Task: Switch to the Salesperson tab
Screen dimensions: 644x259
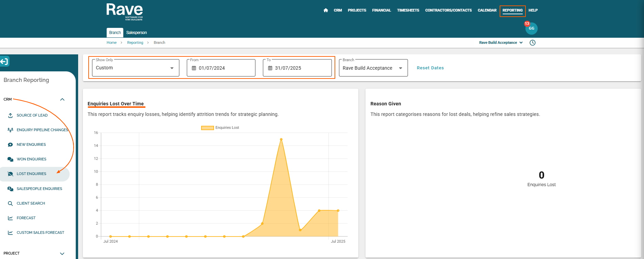Action: [x=137, y=33]
